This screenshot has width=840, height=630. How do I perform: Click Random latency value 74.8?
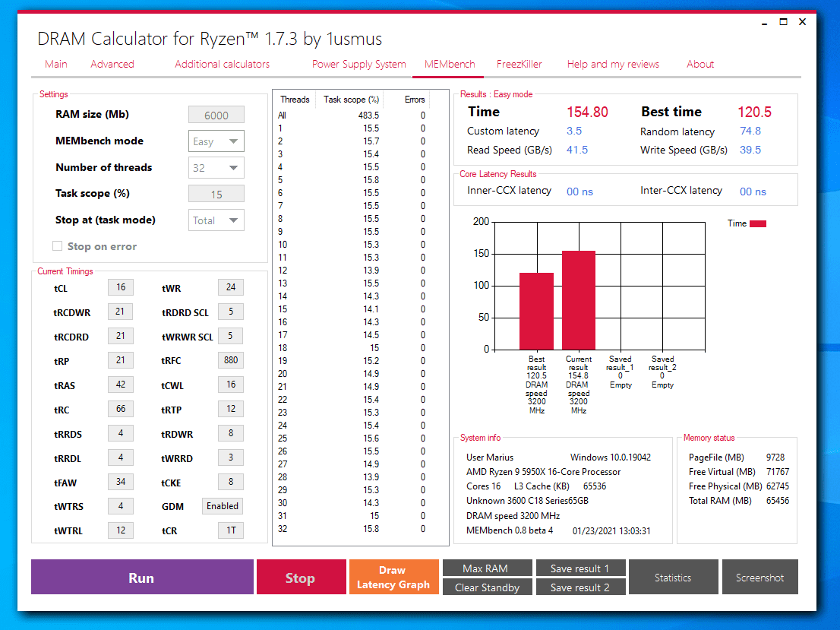click(x=750, y=131)
